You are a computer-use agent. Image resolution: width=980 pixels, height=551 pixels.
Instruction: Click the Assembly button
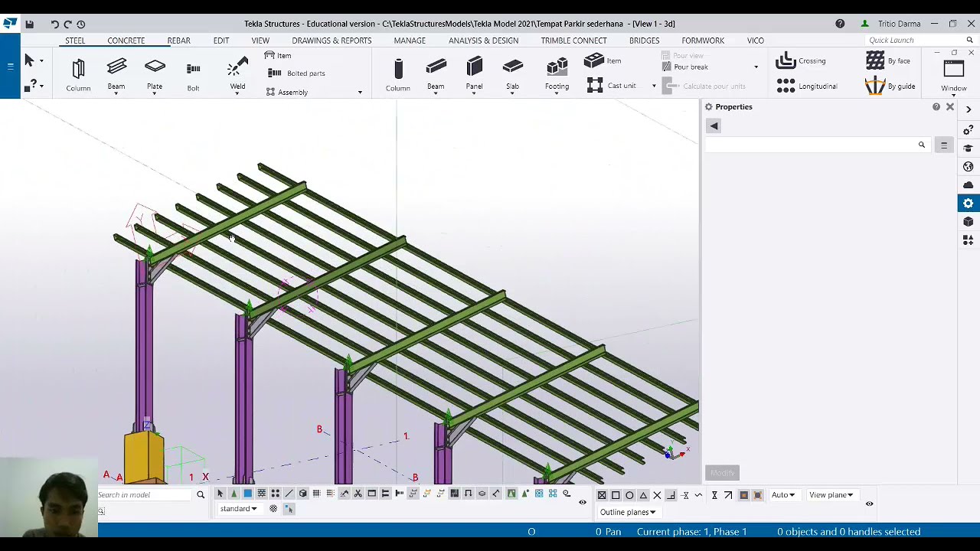pyautogui.click(x=287, y=93)
